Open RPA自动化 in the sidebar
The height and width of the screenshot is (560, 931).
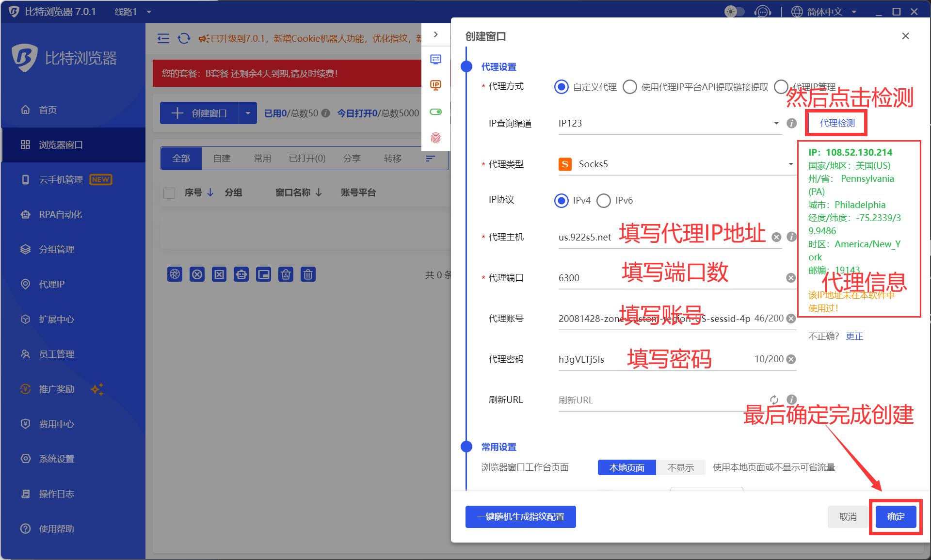point(51,215)
